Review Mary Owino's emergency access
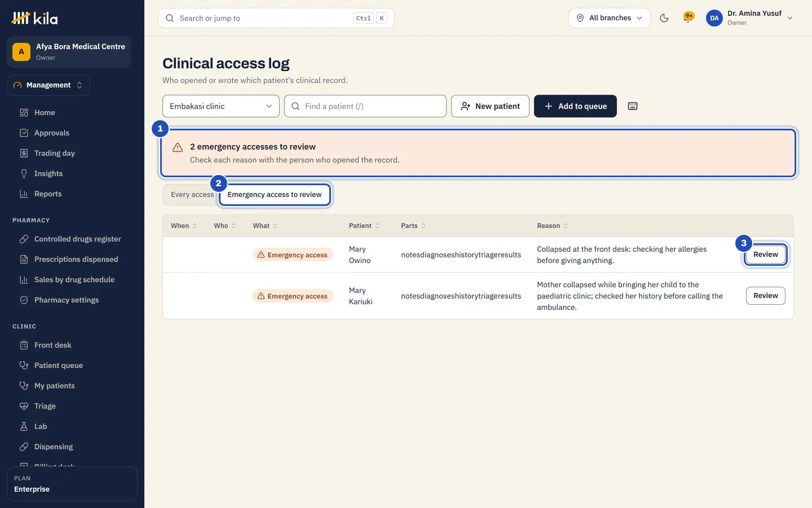The width and height of the screenshot is (812, 508). (765, 255)
